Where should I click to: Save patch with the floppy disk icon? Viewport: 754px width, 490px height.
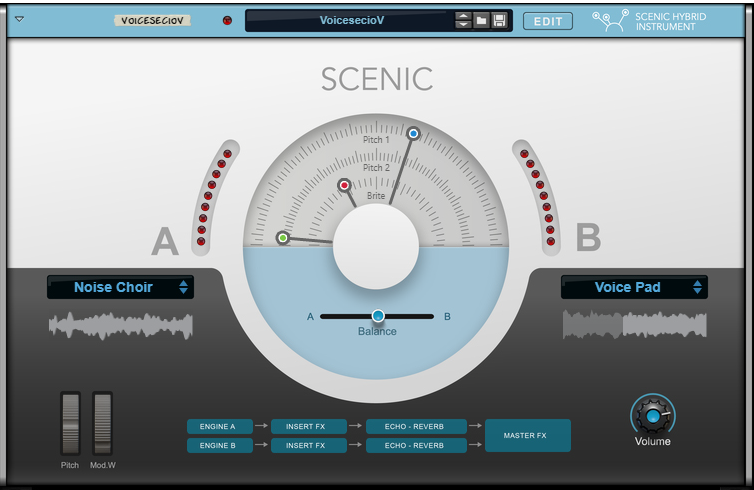point(500,20)
